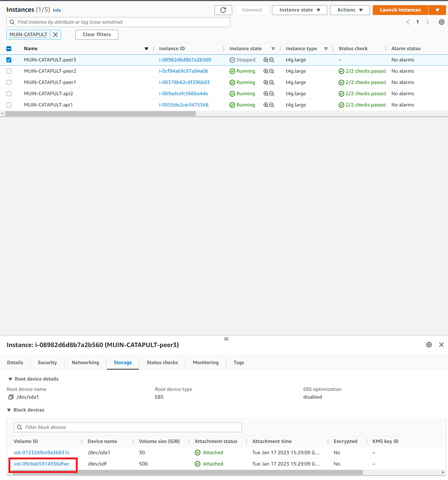The height and width of the screenshot is (480, 448).
Task: Open the Monitoring tab
Action: pos(206,363)
